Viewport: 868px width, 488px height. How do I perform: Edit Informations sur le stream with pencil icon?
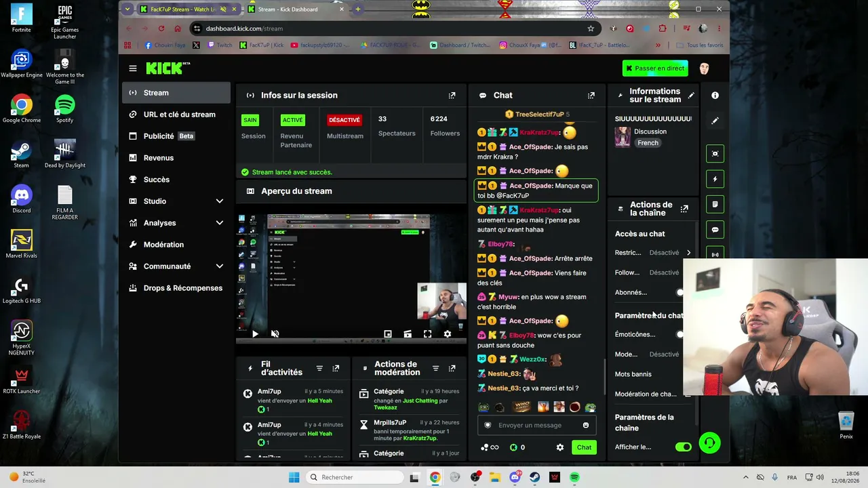click(x=691, y=96)
